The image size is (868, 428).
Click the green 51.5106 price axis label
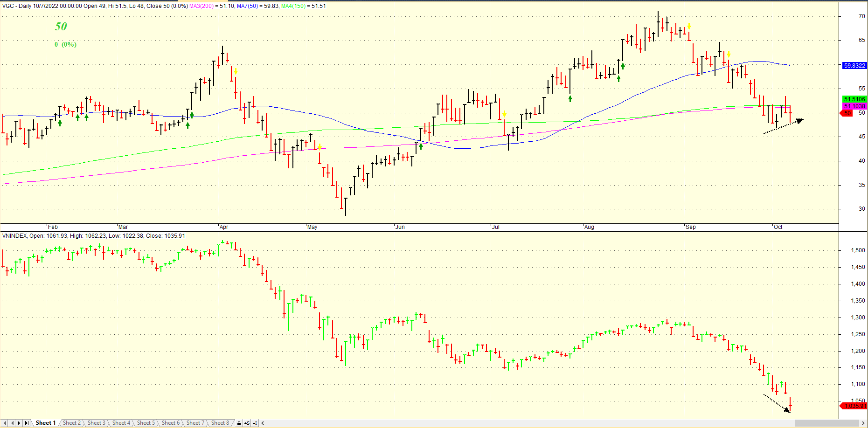coord(854,99)
